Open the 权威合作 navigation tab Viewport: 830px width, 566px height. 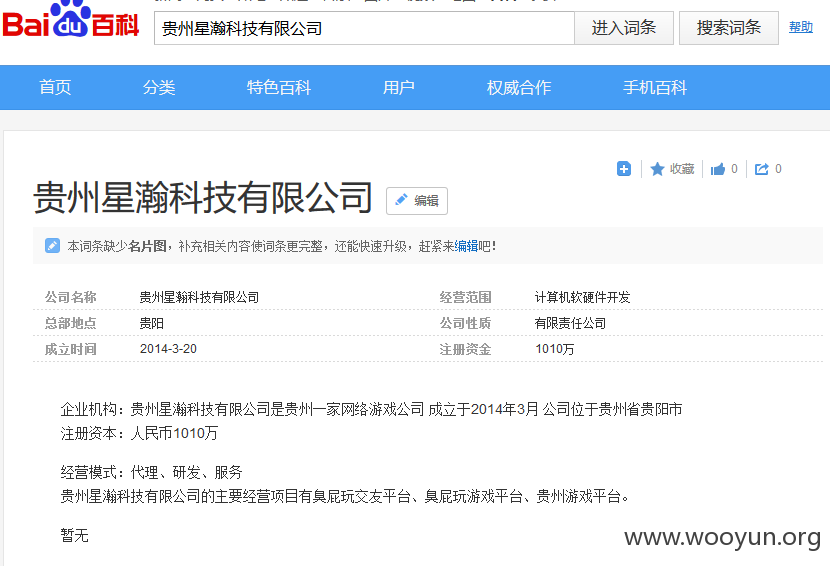click(x=519, y=87)
